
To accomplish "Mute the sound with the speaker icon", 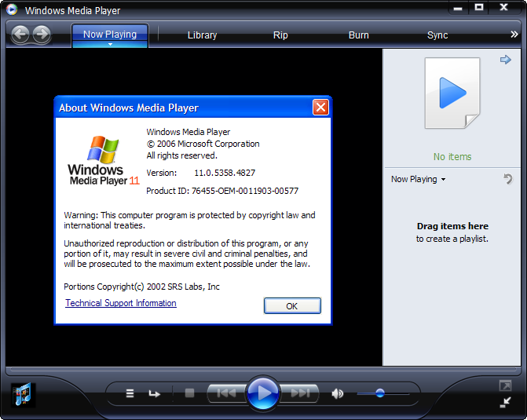I will 337,393.
